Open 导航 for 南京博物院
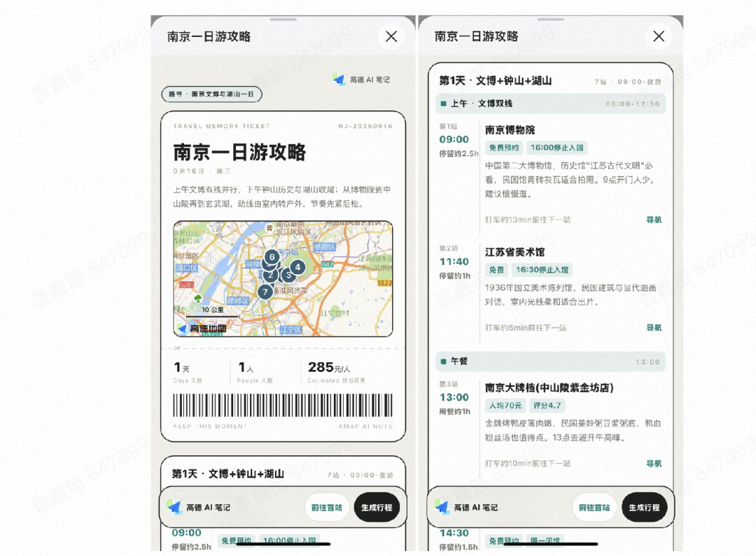 (x=654, y=220)
